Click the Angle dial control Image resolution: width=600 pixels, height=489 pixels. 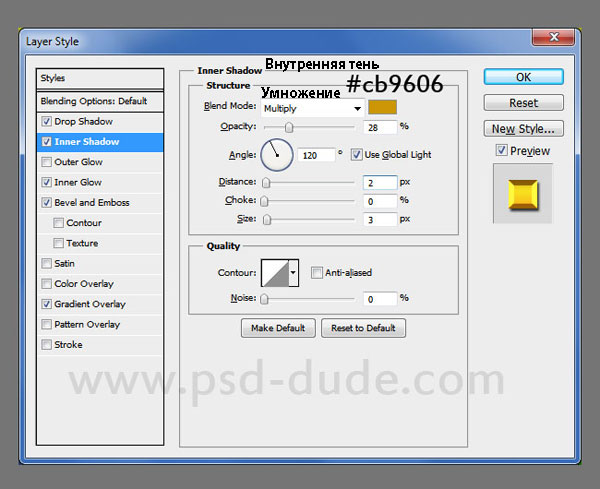(x=277, y=155)
